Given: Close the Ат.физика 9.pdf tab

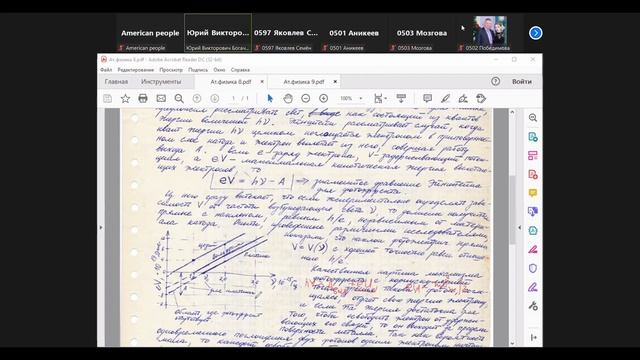Looking at the screenshot, I should (x=335, y=82).
